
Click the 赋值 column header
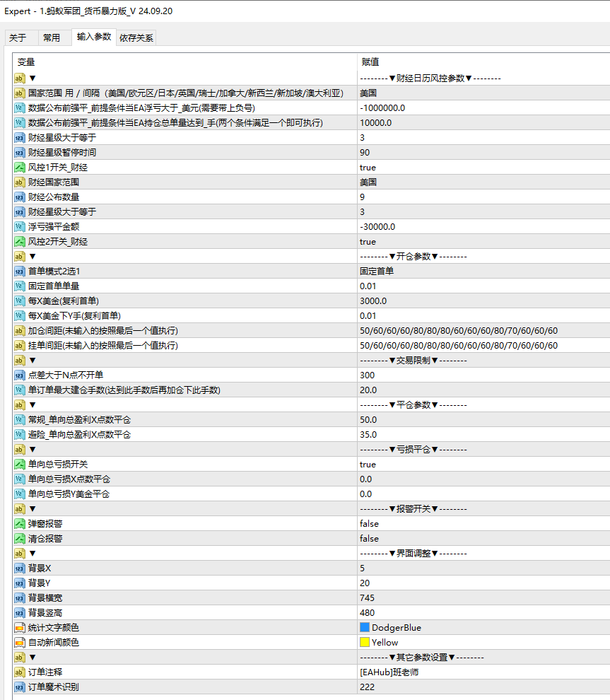click(370, 62)
